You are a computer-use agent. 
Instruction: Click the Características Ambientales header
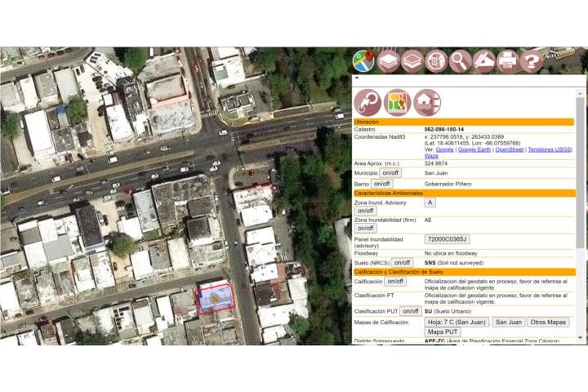464,194
